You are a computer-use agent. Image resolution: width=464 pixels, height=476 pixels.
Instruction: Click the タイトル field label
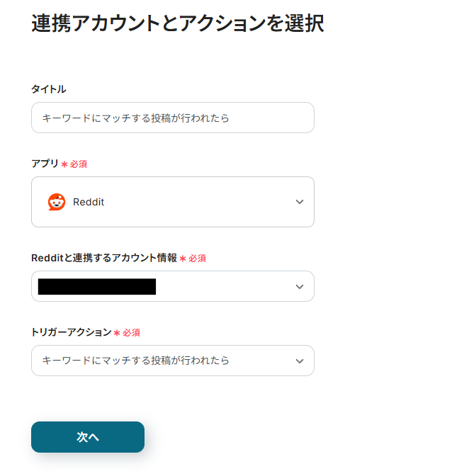[x=49, y=89]
